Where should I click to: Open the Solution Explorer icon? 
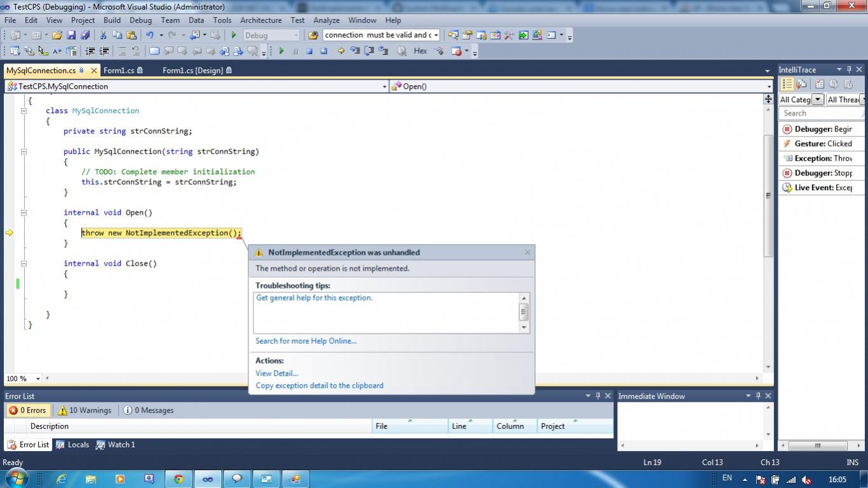pos(453,35)
